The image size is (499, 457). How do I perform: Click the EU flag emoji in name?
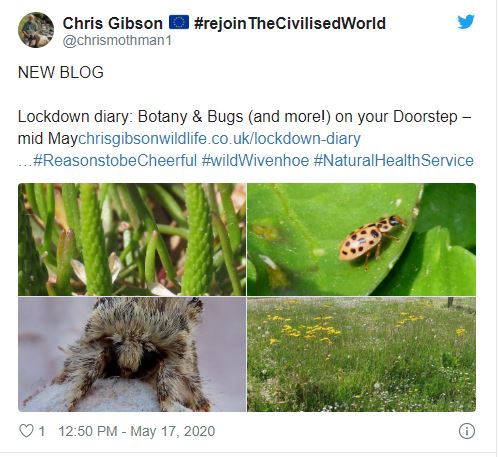click(179, 23)
